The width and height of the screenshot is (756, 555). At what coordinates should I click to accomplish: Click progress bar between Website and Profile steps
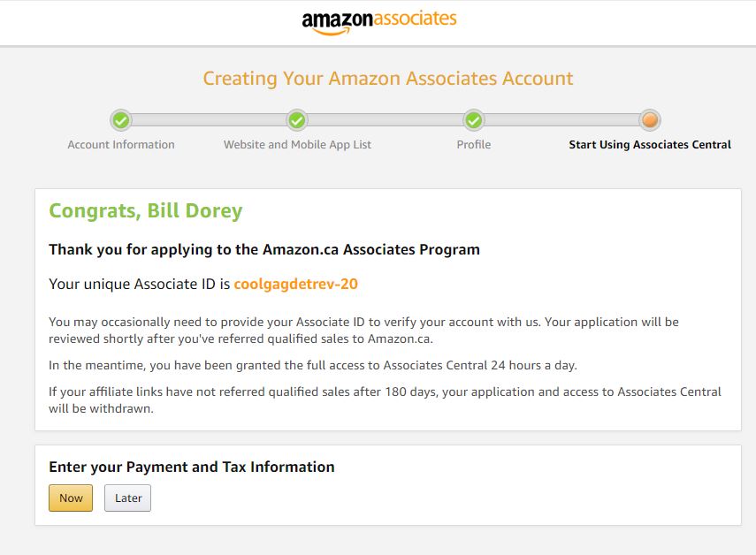(x=386, y=120)
